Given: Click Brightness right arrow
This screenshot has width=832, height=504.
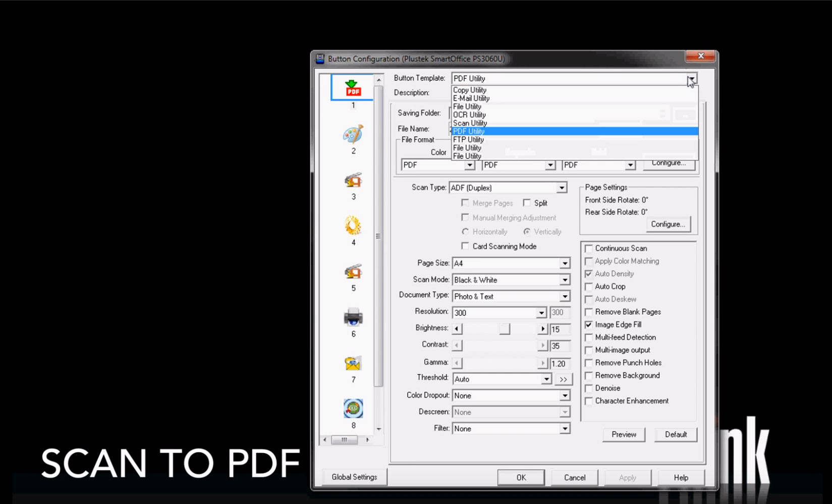Looking at the screenshot, I should (543, 329).
